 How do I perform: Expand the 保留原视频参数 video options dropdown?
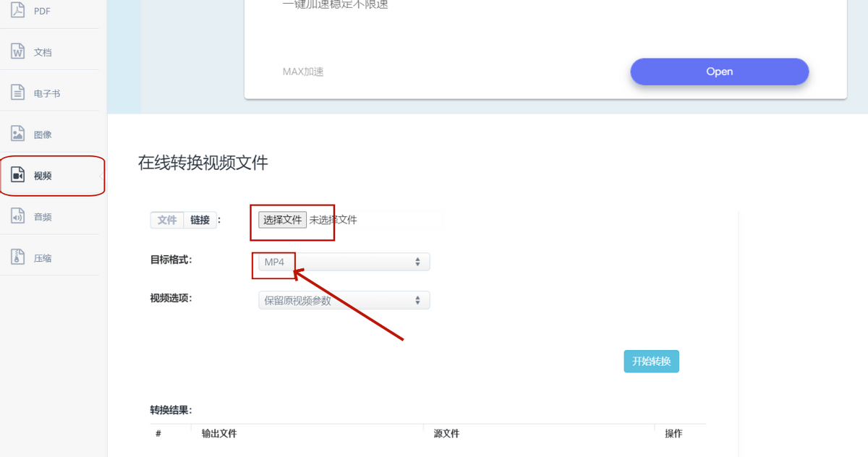pos(344,301)
